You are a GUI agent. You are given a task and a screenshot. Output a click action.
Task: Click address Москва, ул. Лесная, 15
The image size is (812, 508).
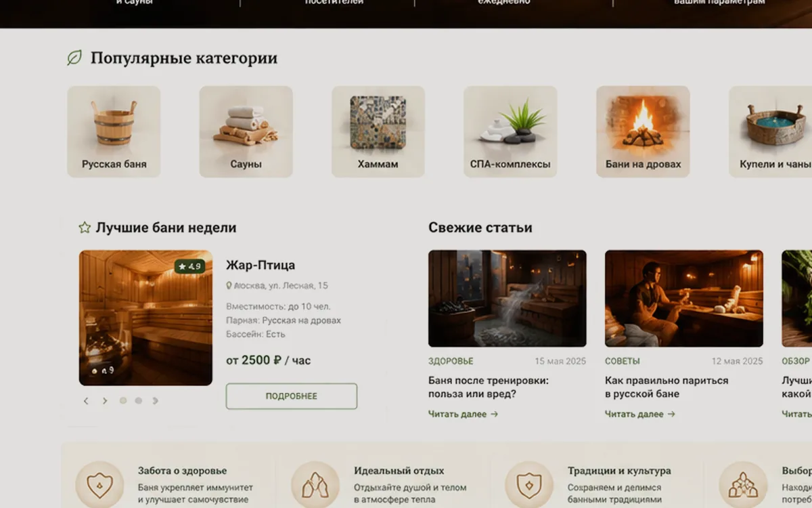point(281,286)
